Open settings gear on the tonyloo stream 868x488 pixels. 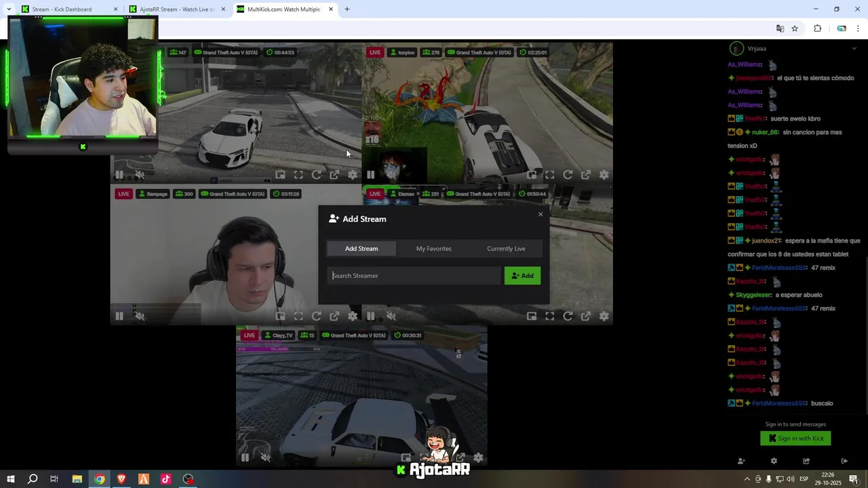[x=604, y=175]
